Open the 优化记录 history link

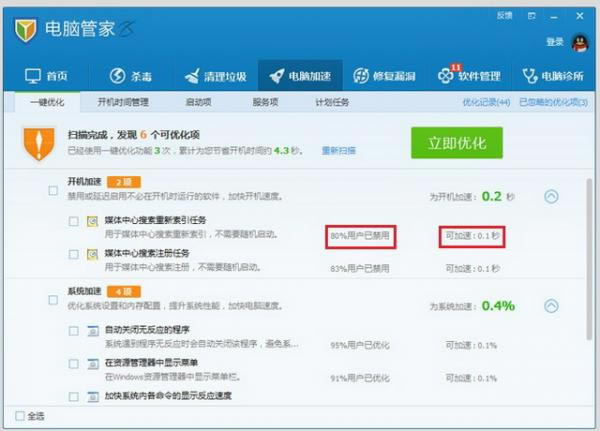[x=485, y=102]
